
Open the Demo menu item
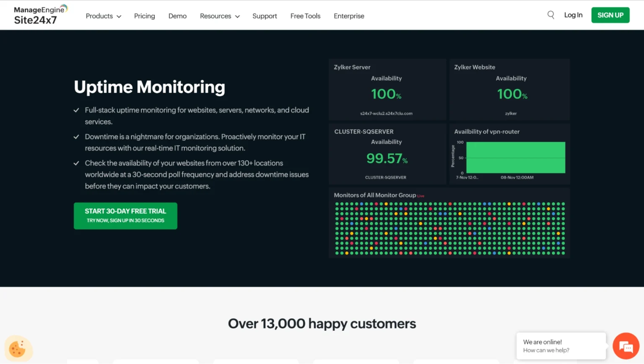[177, 16]
